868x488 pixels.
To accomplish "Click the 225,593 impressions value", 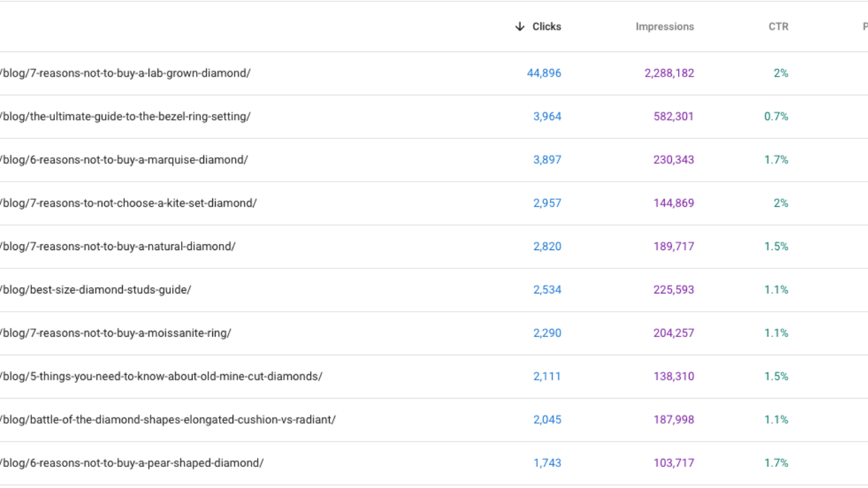I will [x=674, y=290].
